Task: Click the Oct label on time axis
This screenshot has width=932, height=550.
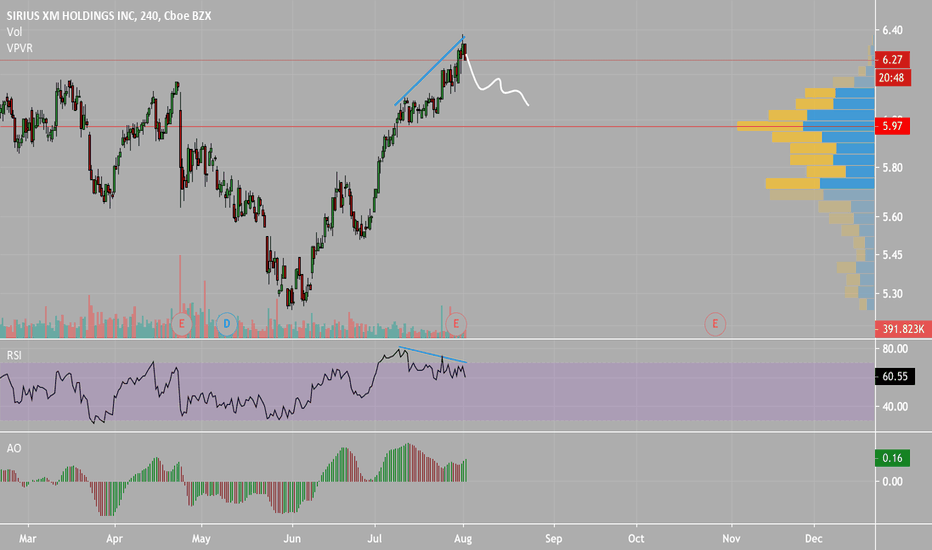Action: pyautogui.click(x=636, y=539)
